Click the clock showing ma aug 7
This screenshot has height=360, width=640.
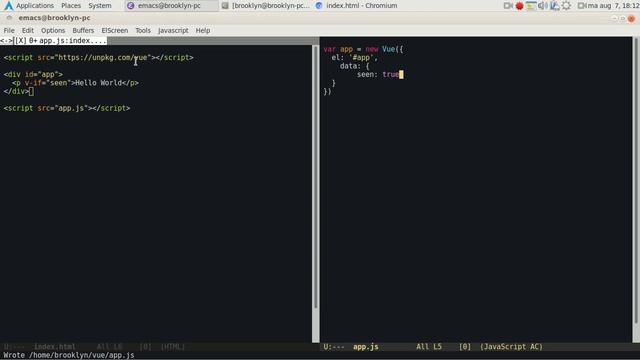612,6
